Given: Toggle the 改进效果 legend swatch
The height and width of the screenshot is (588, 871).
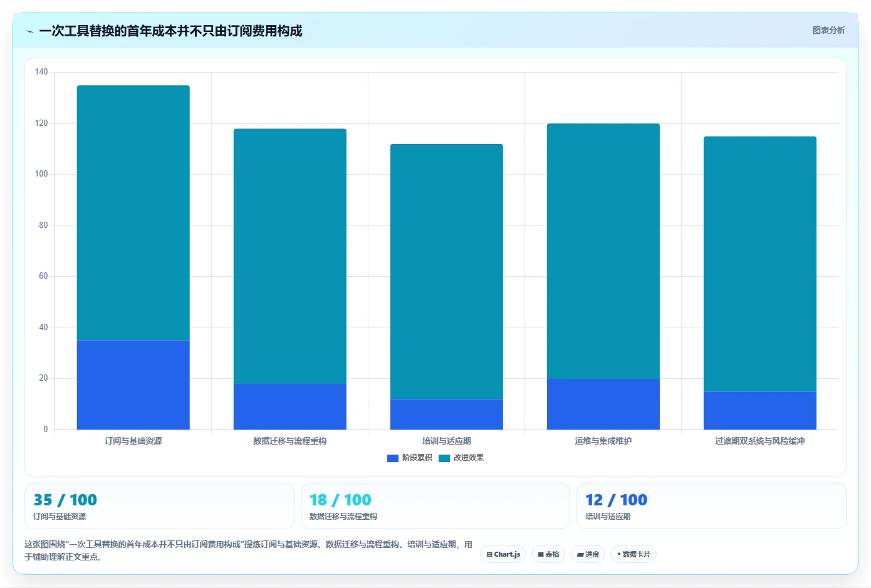Looking at the screenshot, I should click(444, 458).
